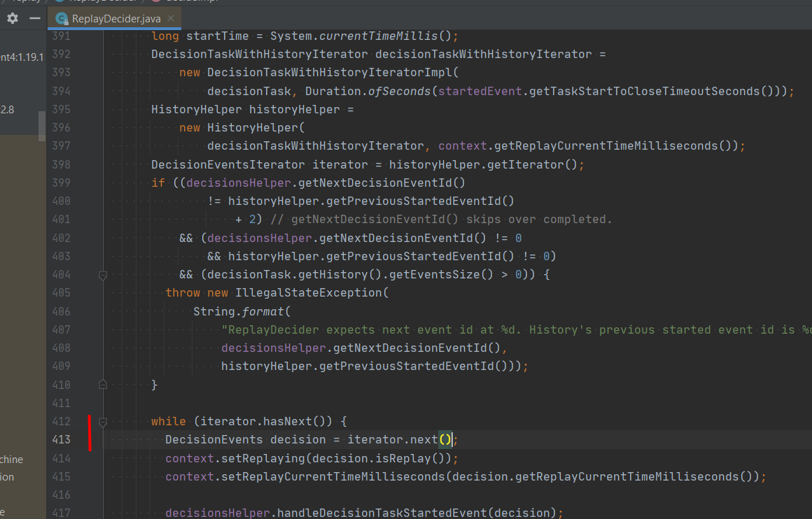Screen dimensions: 812x519
Task: Click 'getNextDecisionEventId' on line 402
Action: click(395, 238)
